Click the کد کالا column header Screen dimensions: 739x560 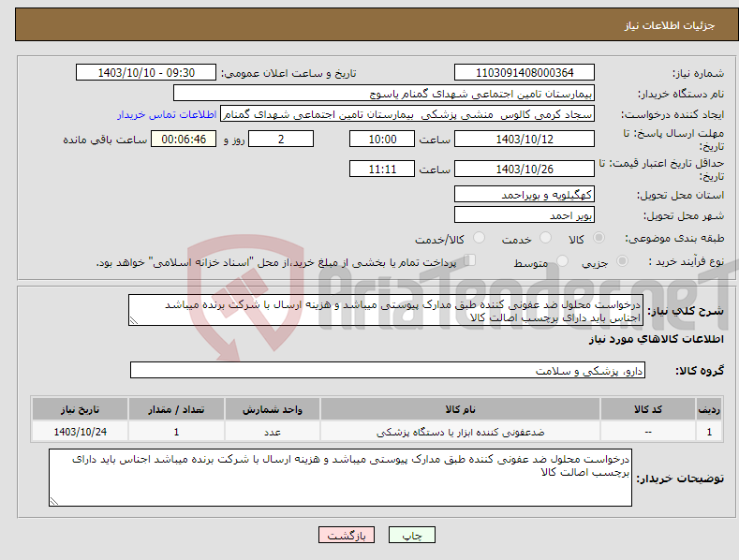coord(648,409)
